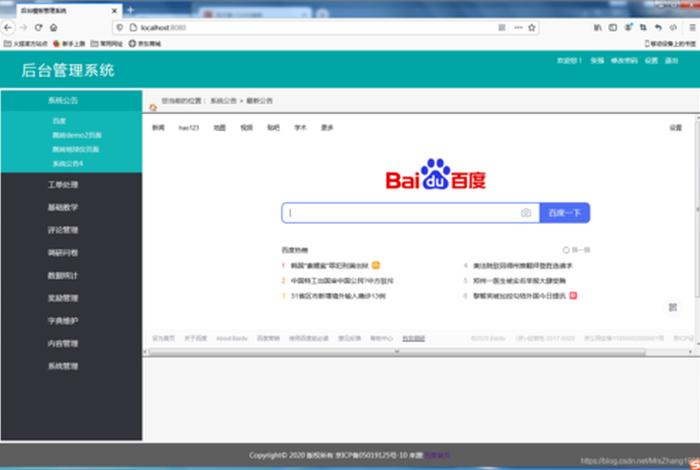
Task: Click the Baidu logo
Action: (x=435, y=174)
